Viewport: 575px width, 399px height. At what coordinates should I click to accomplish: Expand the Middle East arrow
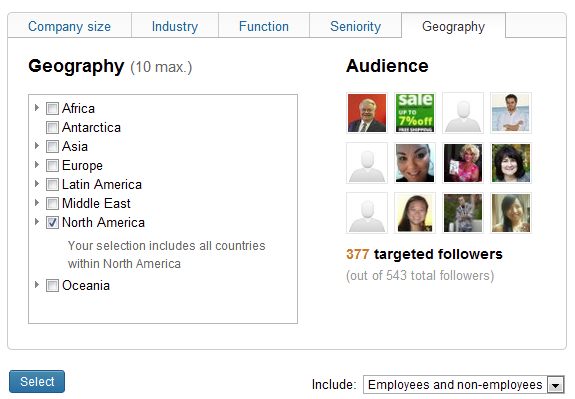point(37,202)
